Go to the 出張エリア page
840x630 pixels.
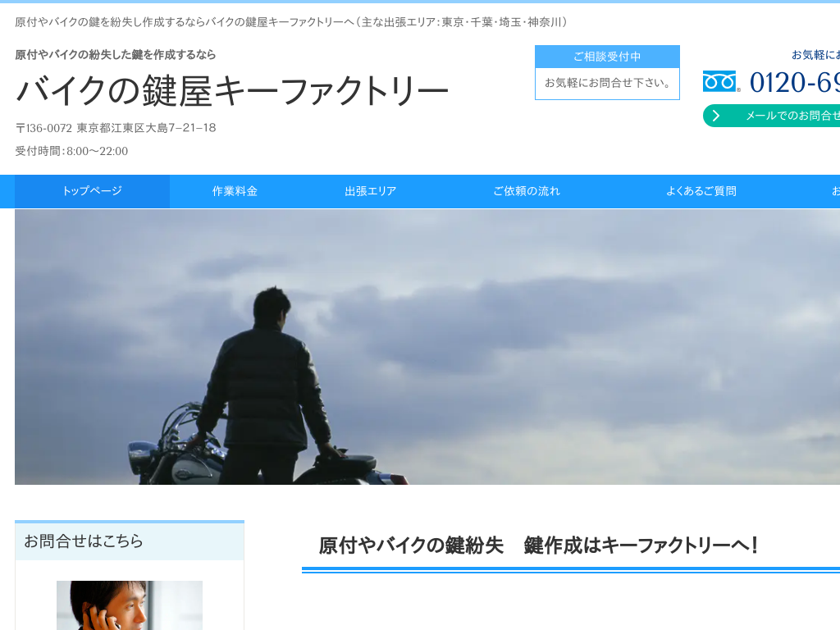point(370,191)
